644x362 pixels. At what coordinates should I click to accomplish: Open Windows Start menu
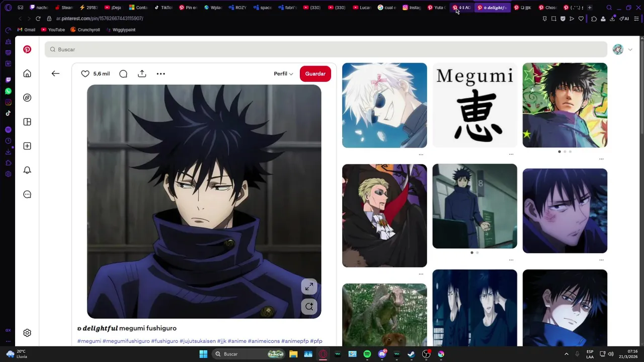point(203,354)
